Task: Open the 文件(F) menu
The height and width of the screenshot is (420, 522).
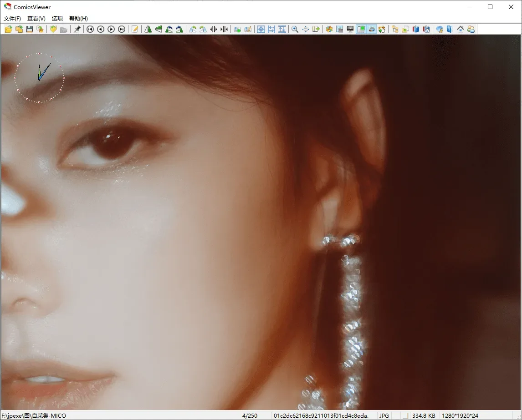Action: click(x=12, y=18)
